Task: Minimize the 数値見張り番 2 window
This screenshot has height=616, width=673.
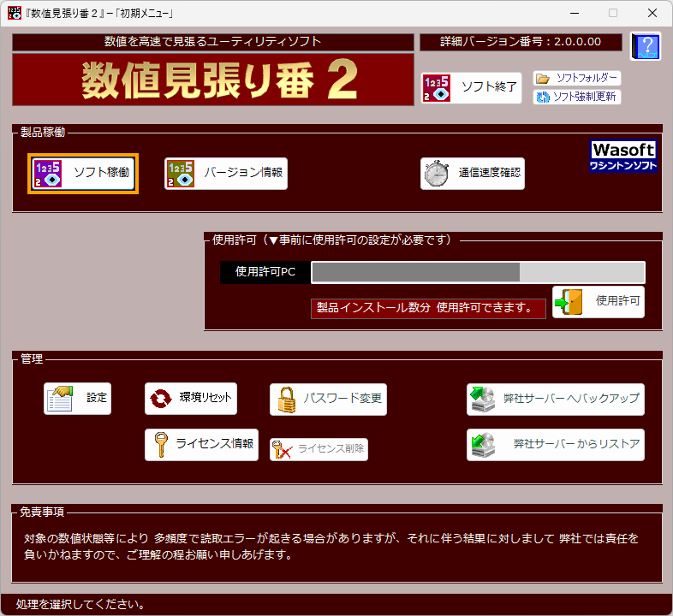Action: [x=575, y=13]
